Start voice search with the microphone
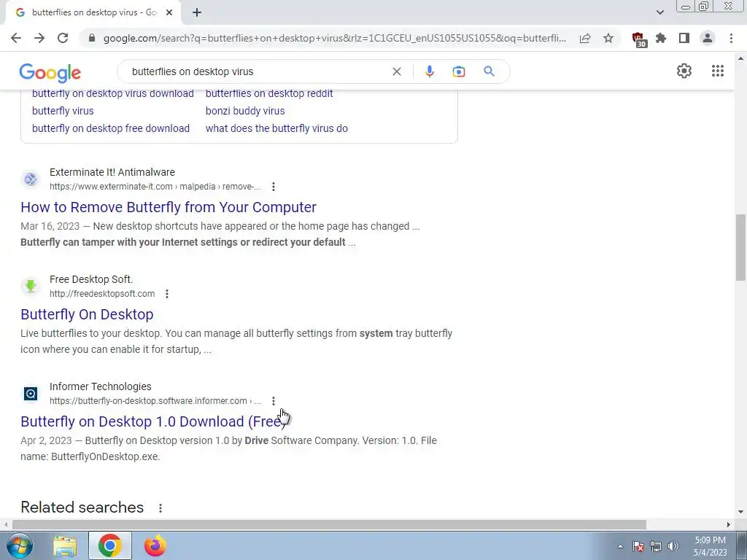Screen dimensions: 747x560 point(429,71)
